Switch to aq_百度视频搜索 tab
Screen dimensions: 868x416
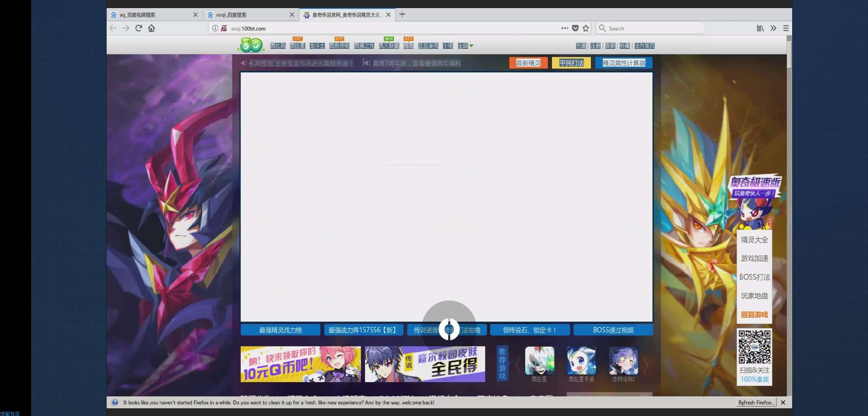point(154,15)
